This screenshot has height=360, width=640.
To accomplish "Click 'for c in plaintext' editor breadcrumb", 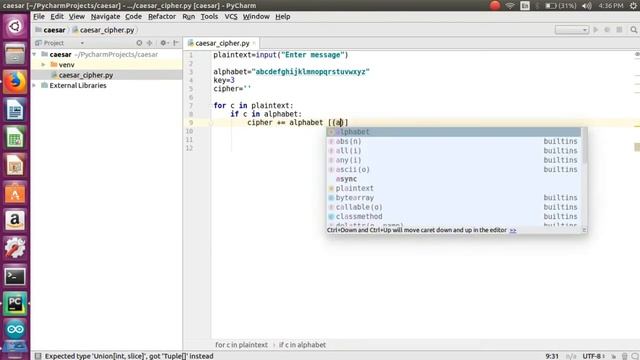I will click(x=241, y=345).
